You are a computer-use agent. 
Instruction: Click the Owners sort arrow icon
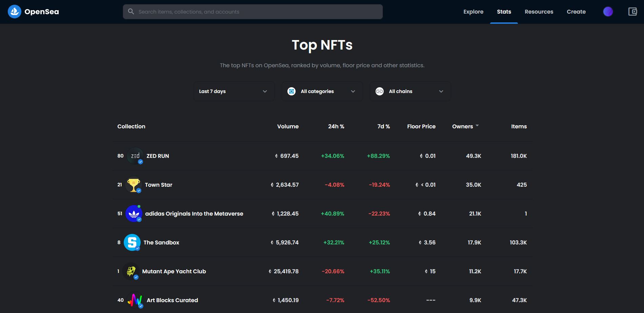pyautogui.click(x=477, y=126)
